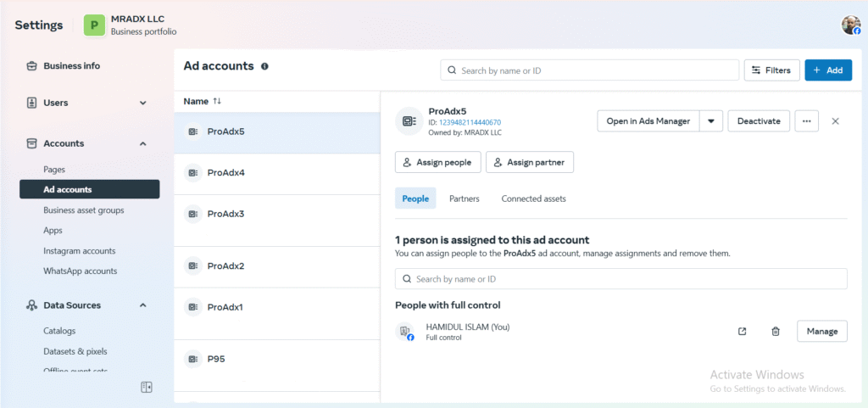Collapse the Data Sources section
Viewport: 868px width, 408px height.
[142, 305]
